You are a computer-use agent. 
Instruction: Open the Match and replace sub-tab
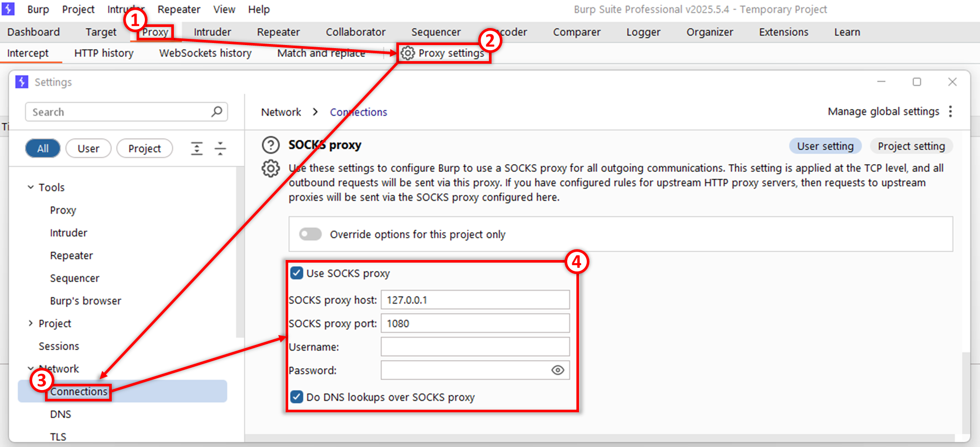321,53
